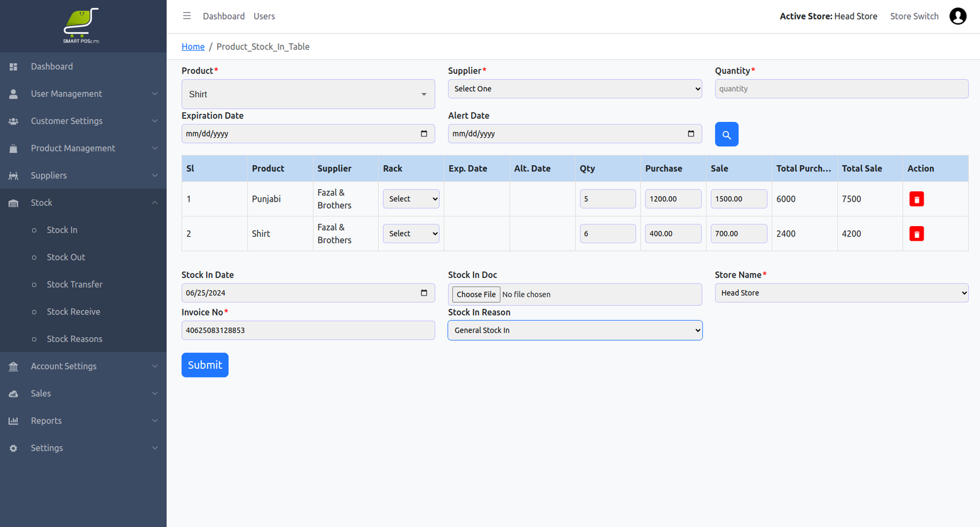Screen dimensions: 980x527
Task: Click the User Management person icon
Action: pos(13,94)
